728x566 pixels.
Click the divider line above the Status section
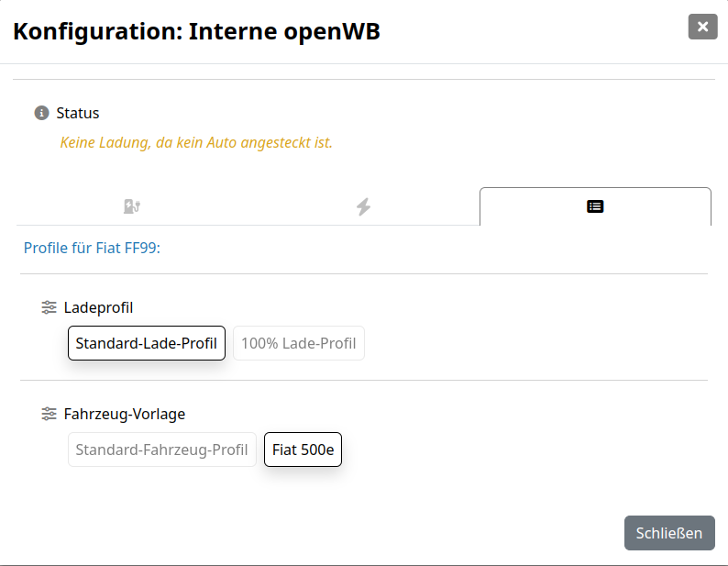click(364, 80)
